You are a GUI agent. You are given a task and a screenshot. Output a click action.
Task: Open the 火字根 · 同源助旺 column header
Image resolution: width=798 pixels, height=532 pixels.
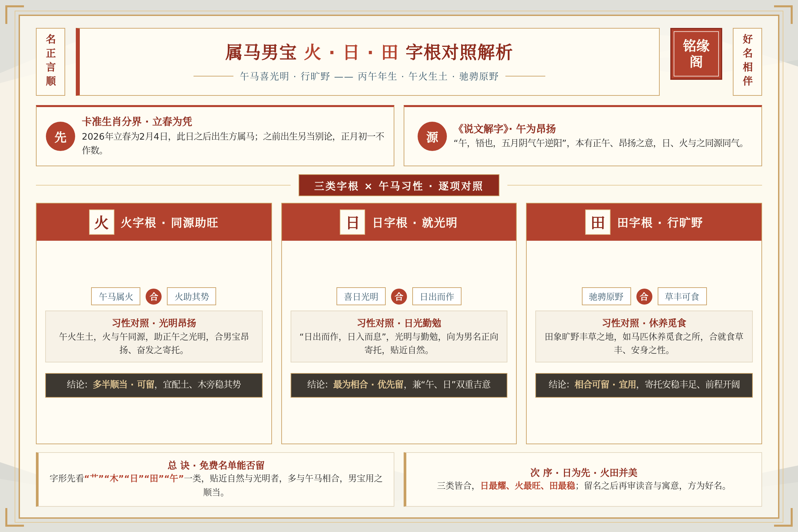pos(154,222)
